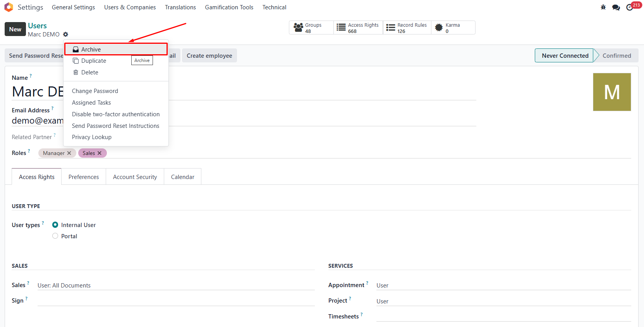
Task: Open the Appointment access level dropdown
Action: click(503, 286)
